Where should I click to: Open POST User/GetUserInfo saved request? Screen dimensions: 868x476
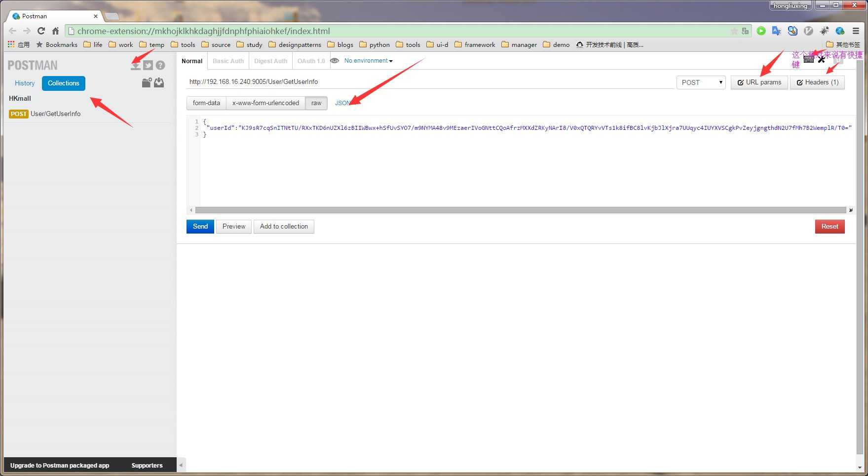click(45, 114)
